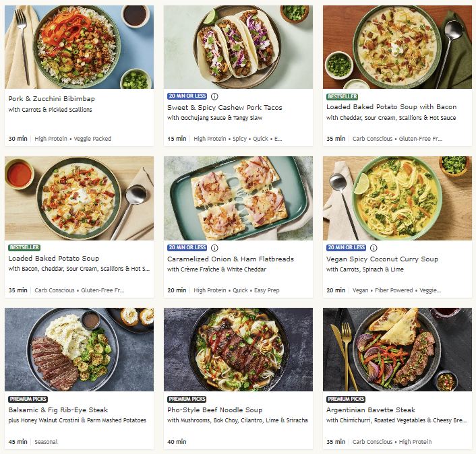This screenshot has width=476, height=454.
Task: Click info icon on Ham Flatbreads card
Action: 214,248
